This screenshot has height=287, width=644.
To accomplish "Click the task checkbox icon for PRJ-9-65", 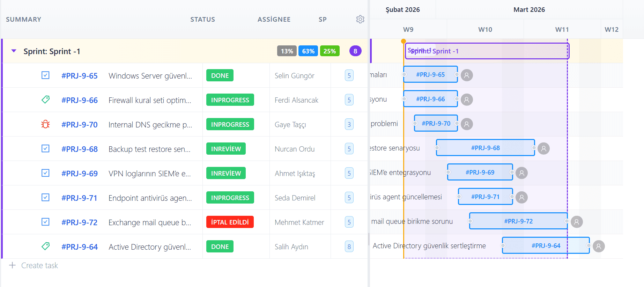I will [x=45, y=75].
